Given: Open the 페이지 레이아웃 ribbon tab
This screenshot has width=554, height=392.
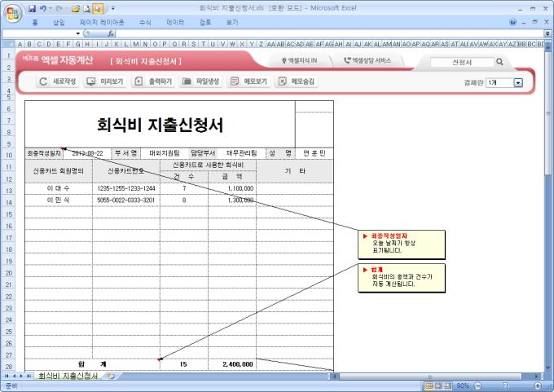Looking at the screenshot, I should point(102,22).
